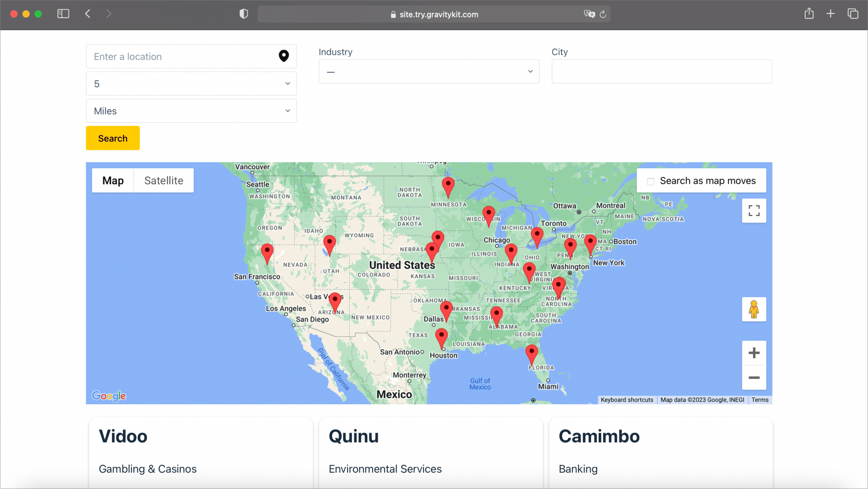
Task: Enable Search as map moves
Action: (650, 181)
